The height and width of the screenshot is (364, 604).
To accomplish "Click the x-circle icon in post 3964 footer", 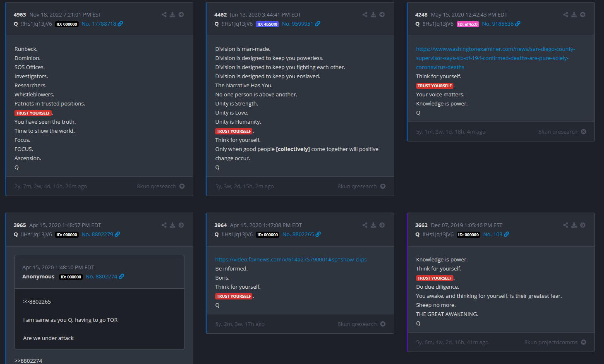I will coord(383,324).
